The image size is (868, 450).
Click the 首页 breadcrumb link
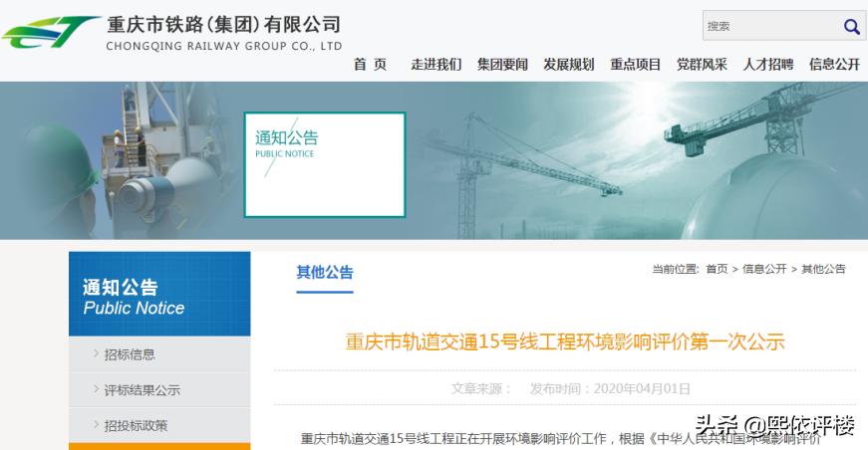pyautogui.click(x=717, y=269)
